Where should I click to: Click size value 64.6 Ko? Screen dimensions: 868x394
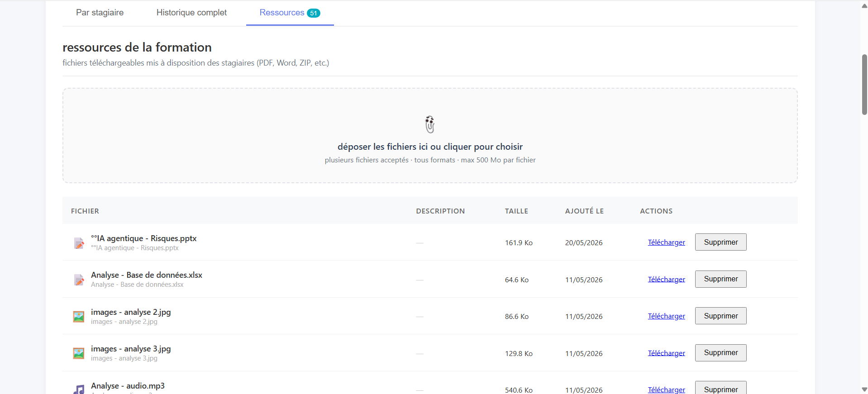point(517,280)
